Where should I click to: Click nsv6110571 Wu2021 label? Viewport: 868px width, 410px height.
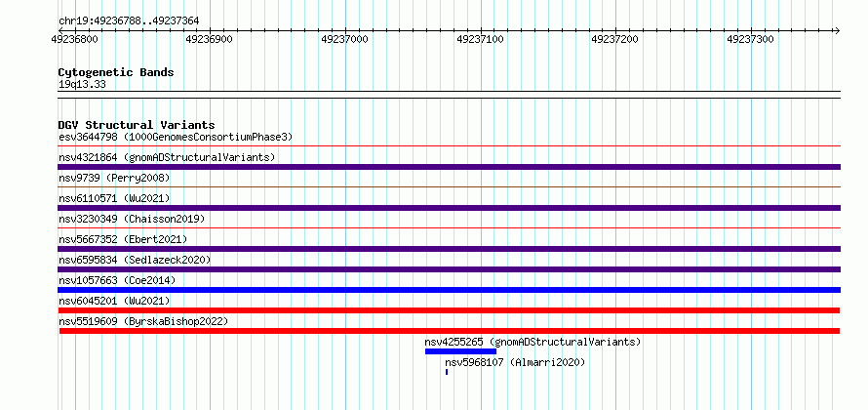pyautogui.click(x=114, y=198)
